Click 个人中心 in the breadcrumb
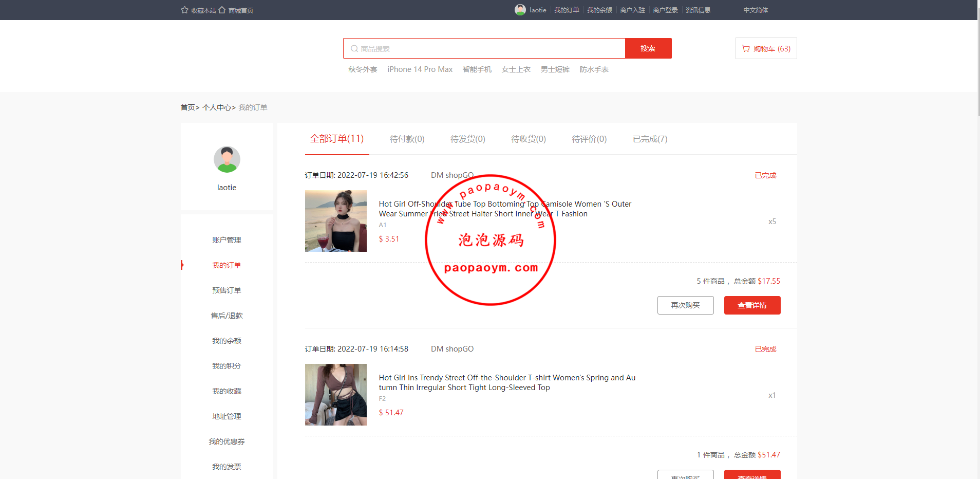 [x=217, y=107]
